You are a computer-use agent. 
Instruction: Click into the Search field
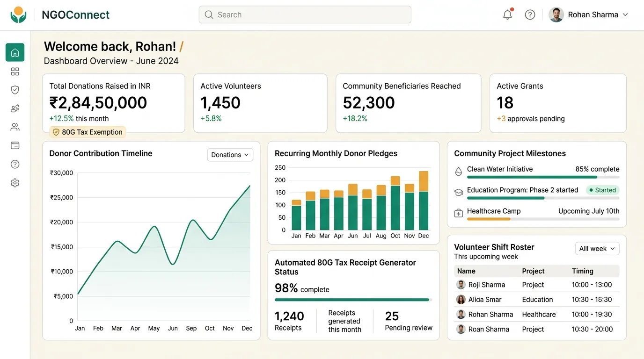[x=305, y=14]
